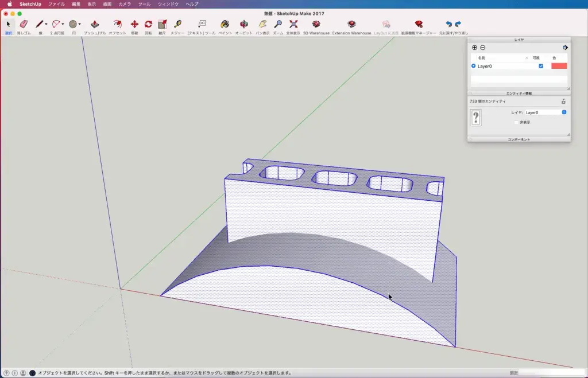Select the Move tool (移動)
This screenshot has height=378, width=588.
(134, 24)
